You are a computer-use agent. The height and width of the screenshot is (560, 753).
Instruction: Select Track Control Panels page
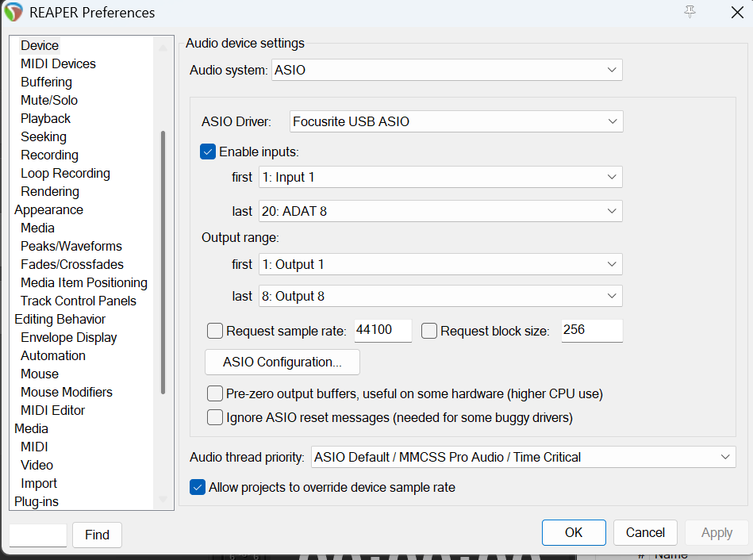[x=79, y=301]
